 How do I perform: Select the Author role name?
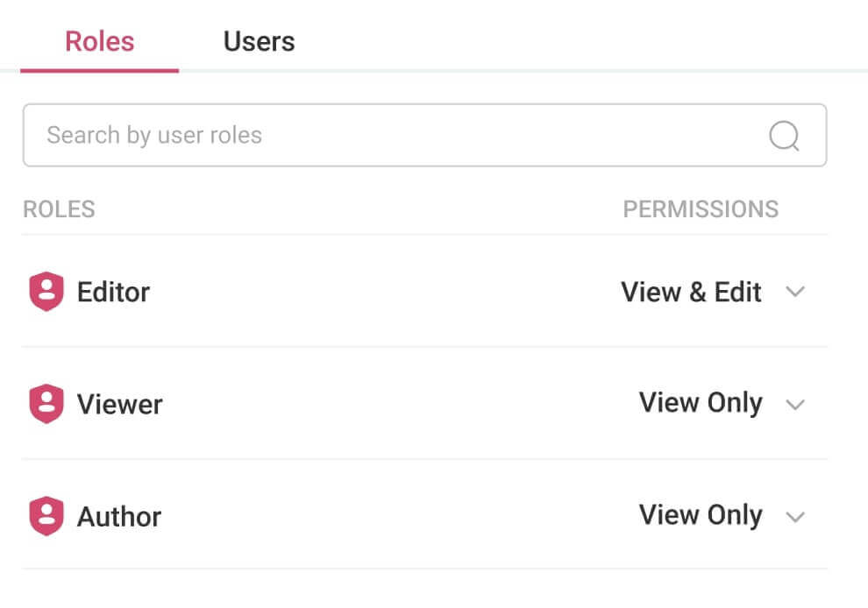pyautogui.click(x=119, y=516)
